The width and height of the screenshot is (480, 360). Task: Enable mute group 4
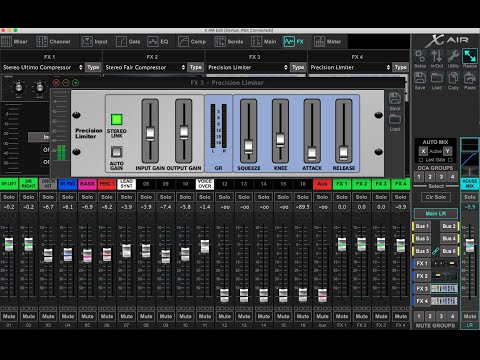(x=452, y=316)
